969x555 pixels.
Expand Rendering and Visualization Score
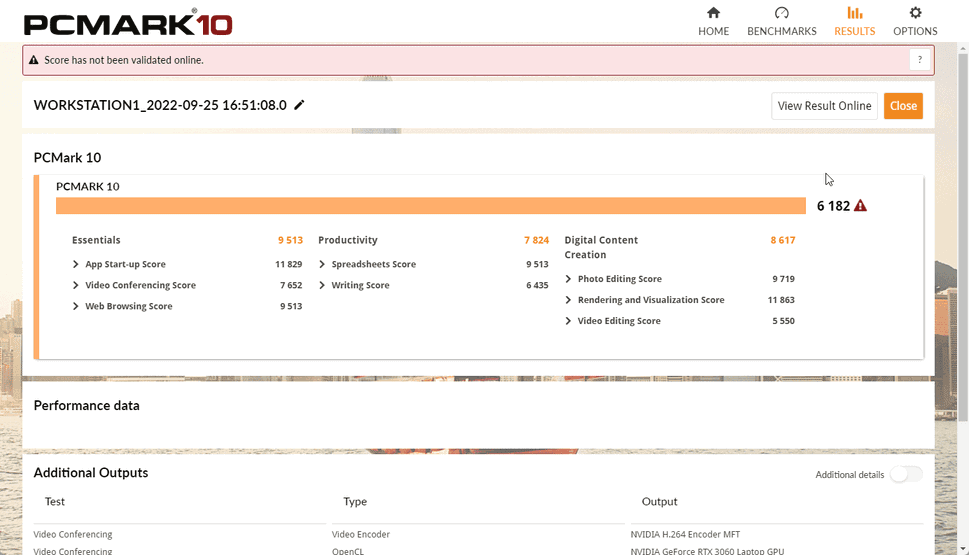(569, 300)
